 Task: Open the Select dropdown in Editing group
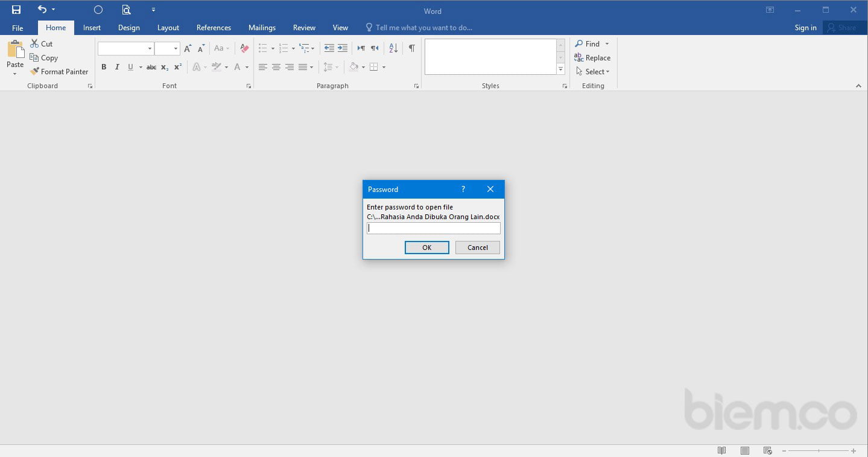click(592, 72)
